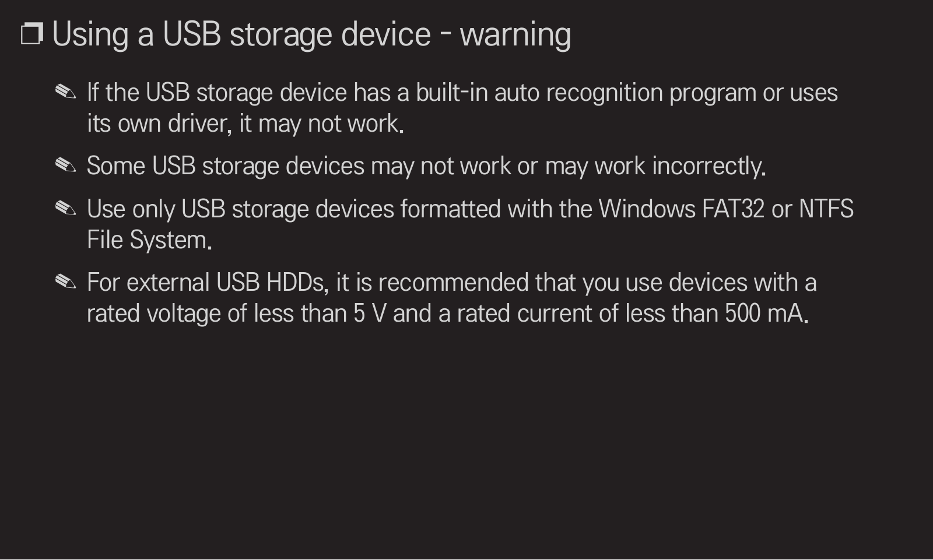933x560 pixels.
Task: Click the pencil icon next to 'If the USB storage device'
Action: 66,92
